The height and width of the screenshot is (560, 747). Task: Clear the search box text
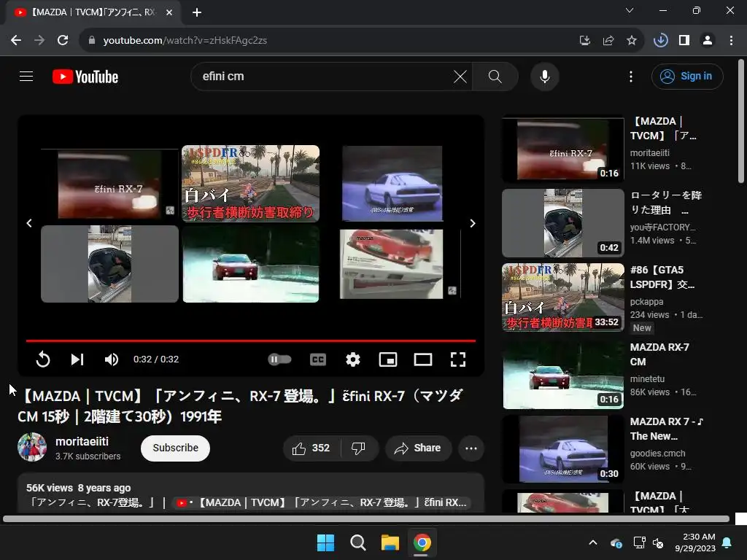[x=460, y=76]
